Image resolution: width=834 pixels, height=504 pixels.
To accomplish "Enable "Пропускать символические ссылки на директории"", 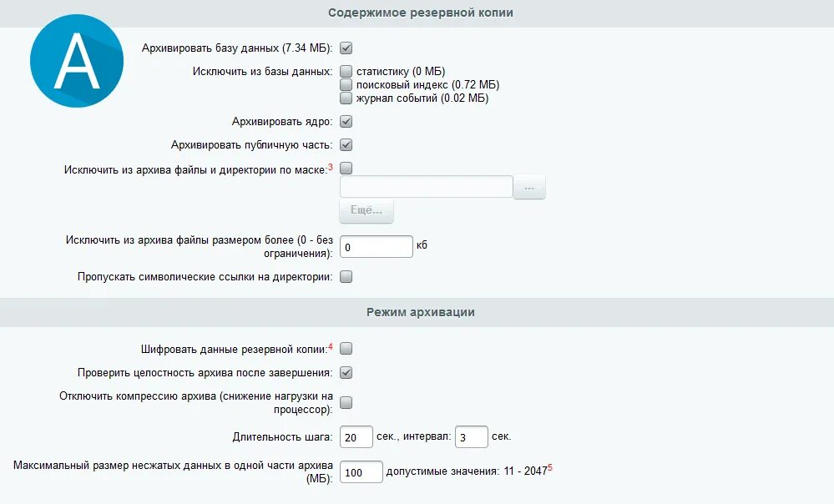I will click(x=346, y=277).
